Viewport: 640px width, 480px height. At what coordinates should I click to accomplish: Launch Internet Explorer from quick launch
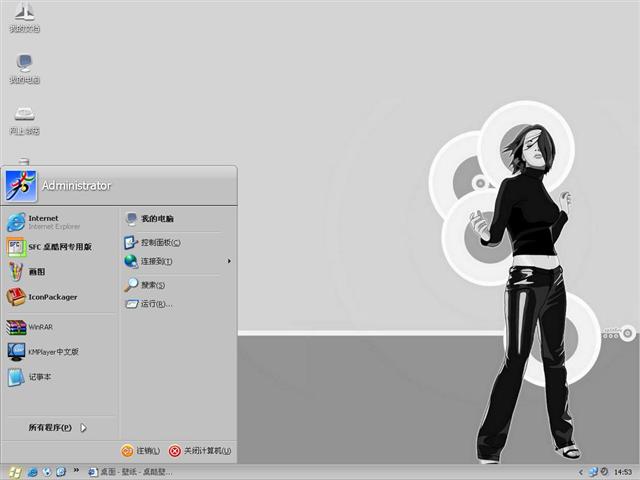tap(32, 472)
